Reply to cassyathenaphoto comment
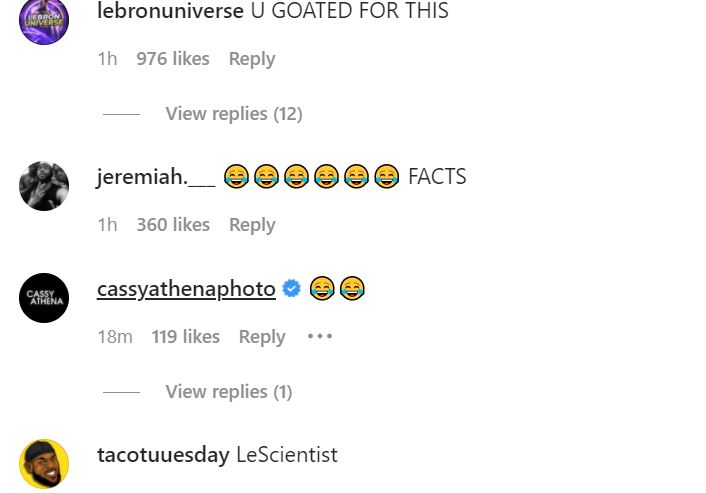 coord(262,337)
